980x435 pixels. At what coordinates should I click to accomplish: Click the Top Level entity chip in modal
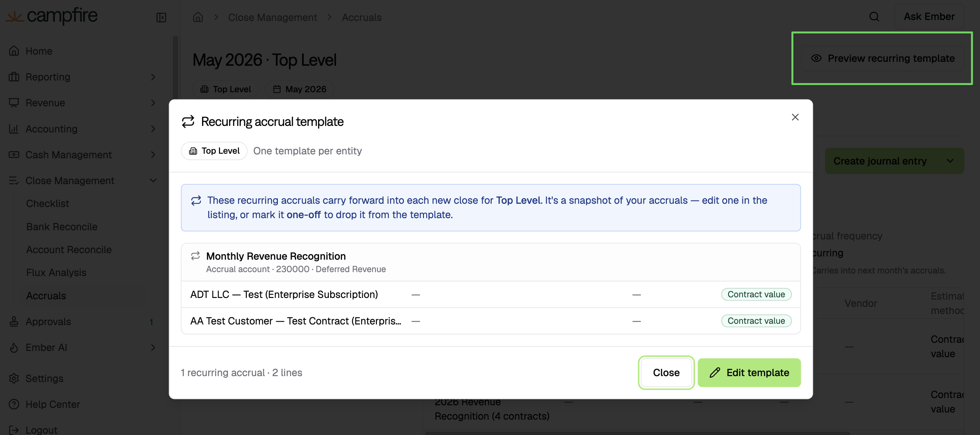tap(214, 151)
